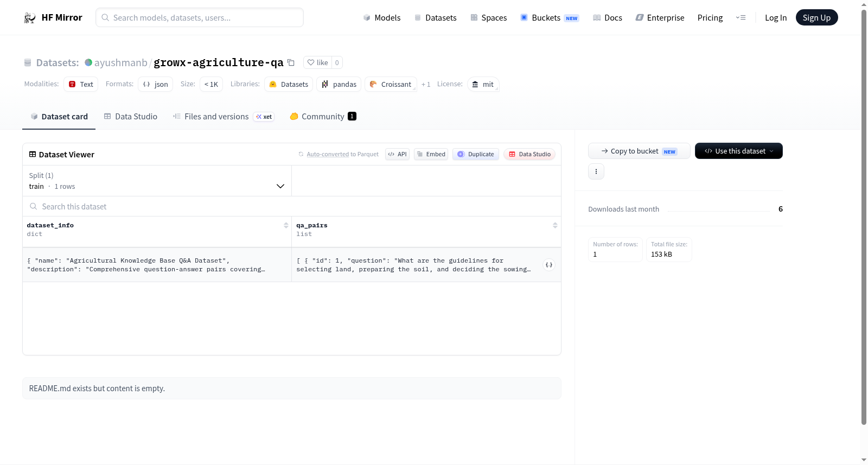Open the more options three-dot button

(596, 171)
